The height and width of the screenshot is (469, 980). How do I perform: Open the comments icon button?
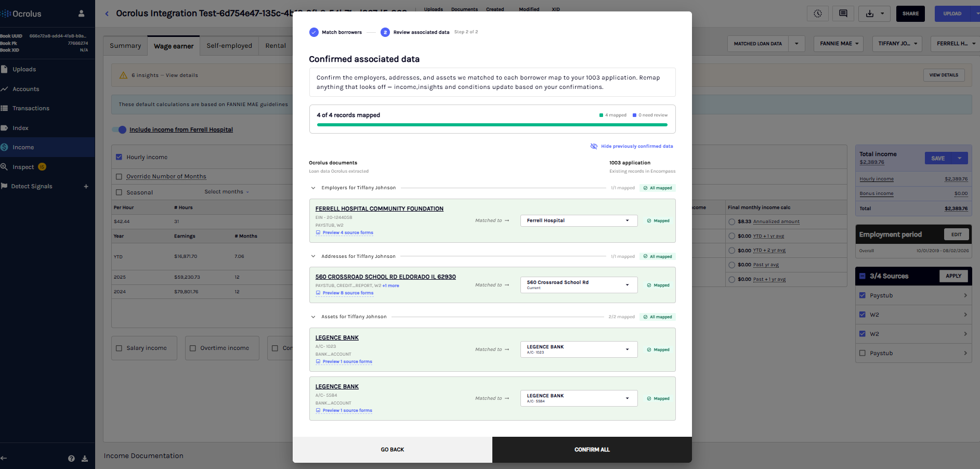pos(843,14)
